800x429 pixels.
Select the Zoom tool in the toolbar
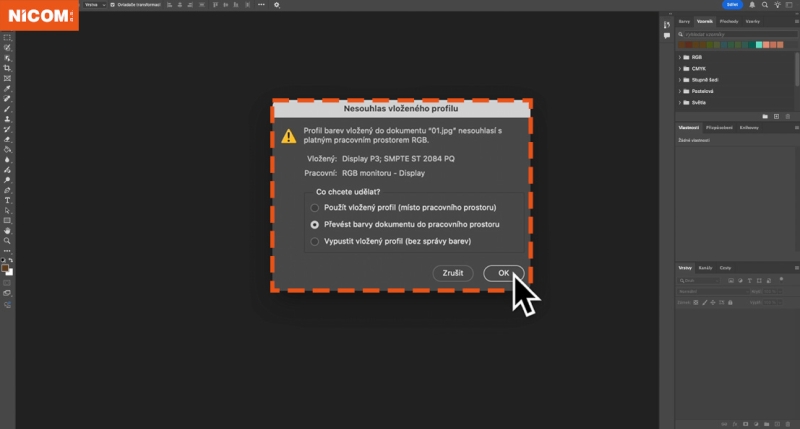(x=7, y=241)
